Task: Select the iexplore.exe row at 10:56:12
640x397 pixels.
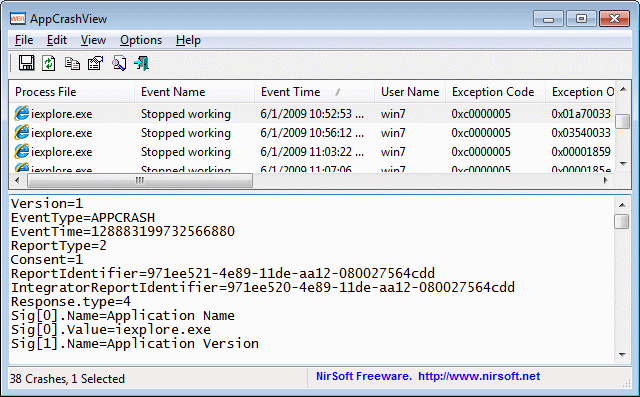Action: [x=312, y=133]
